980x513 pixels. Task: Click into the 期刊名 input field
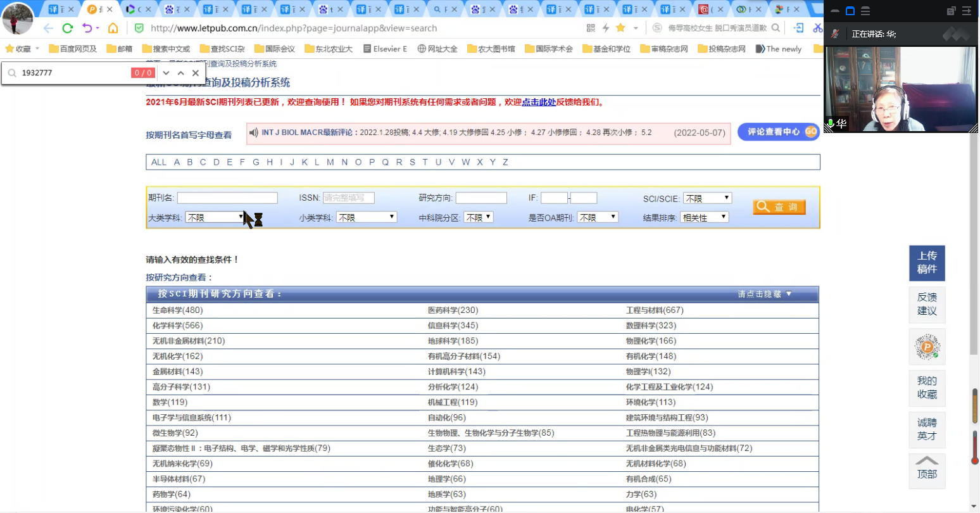227,198
